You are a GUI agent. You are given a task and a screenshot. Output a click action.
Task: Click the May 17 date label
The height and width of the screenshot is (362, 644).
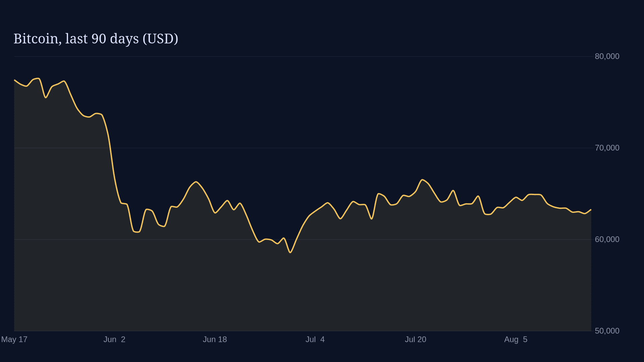pyautogui.click(x=14, y=340)
